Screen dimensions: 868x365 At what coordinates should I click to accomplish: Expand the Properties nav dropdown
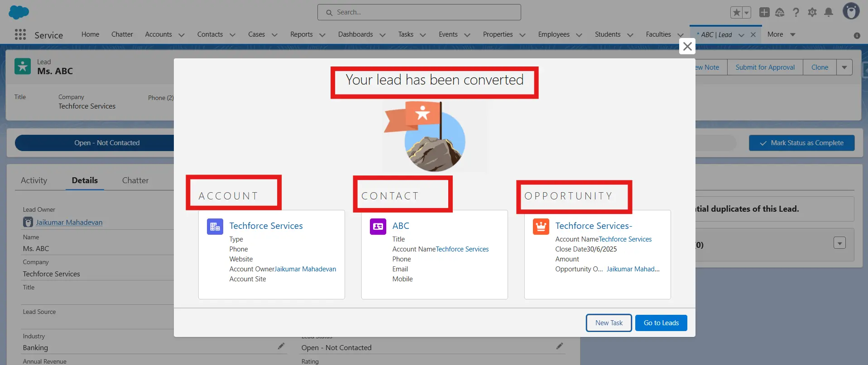[523, 35]
